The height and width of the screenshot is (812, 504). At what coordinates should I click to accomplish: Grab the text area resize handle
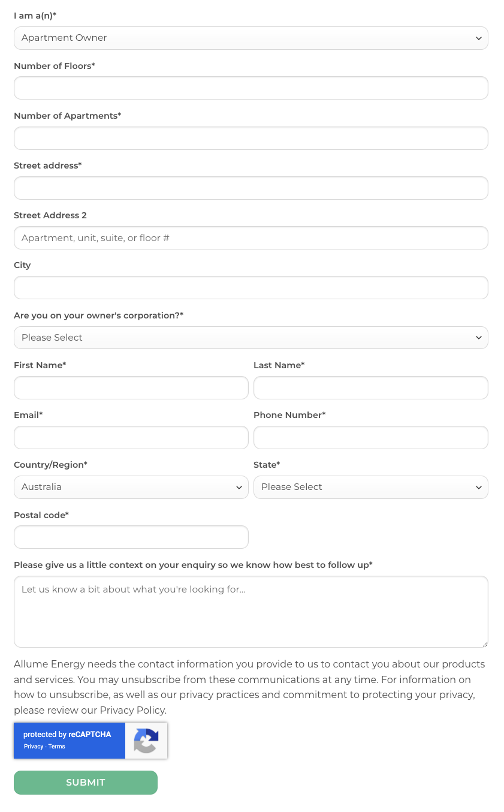[x=484, y=643]
